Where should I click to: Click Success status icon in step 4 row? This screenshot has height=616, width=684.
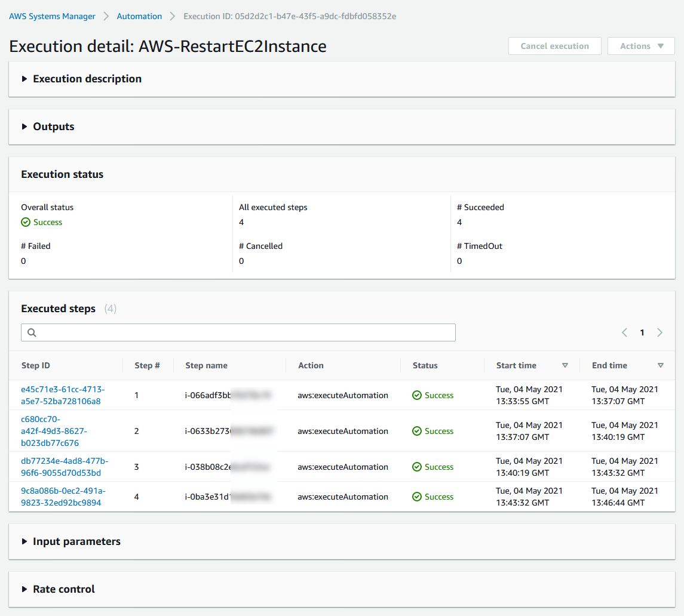[x=417, y=497]
